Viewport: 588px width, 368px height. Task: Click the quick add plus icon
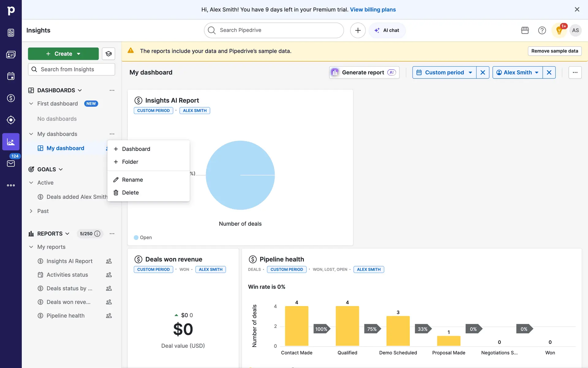358,30
